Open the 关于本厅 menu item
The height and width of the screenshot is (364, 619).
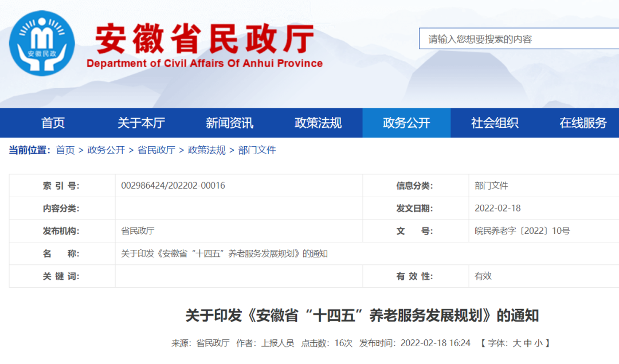click(141, 123)
